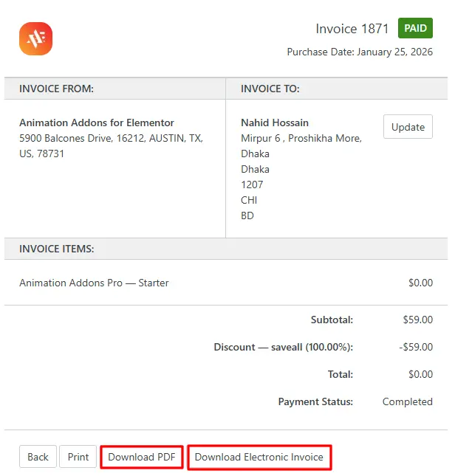Screen dimensions: 455x476
Task: Go back using the Back button
Action: tap(38, 457)
